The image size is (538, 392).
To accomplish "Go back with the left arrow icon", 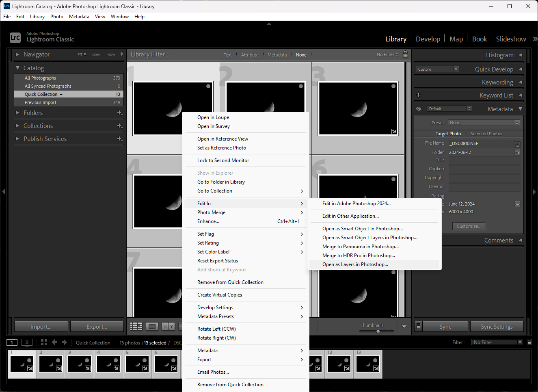I will [54, 342].
